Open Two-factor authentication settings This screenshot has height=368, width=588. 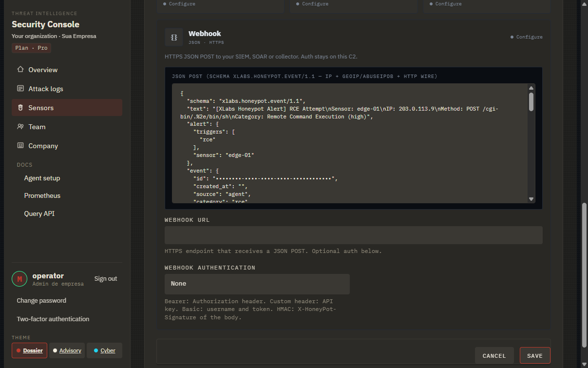tap(53, 319)
